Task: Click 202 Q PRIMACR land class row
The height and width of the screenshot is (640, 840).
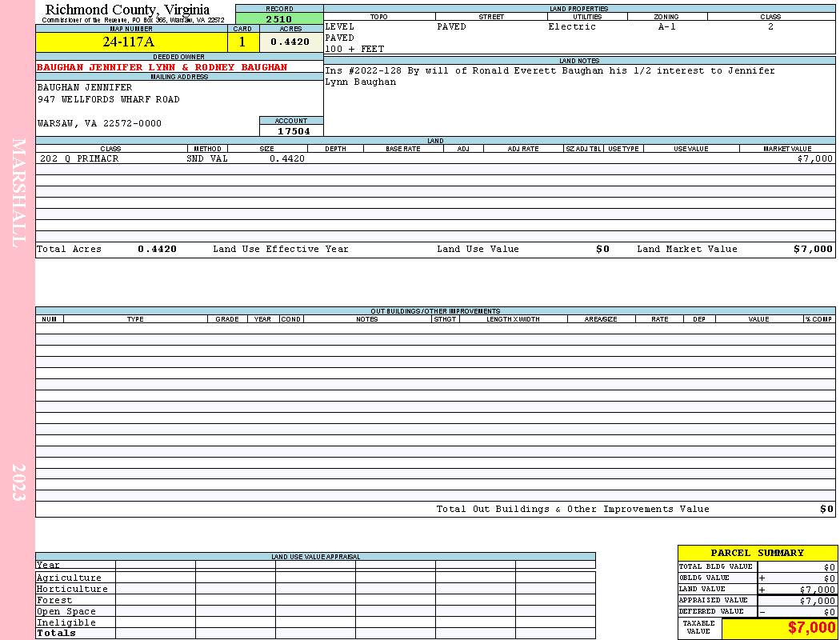Action: 79,159
